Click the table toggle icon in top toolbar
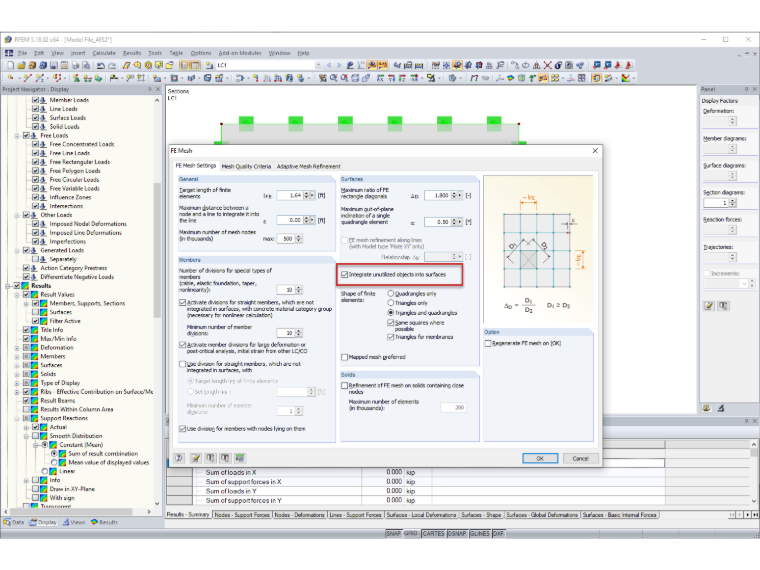Viewport: 760px width, 570px height. tap(195, 65)
